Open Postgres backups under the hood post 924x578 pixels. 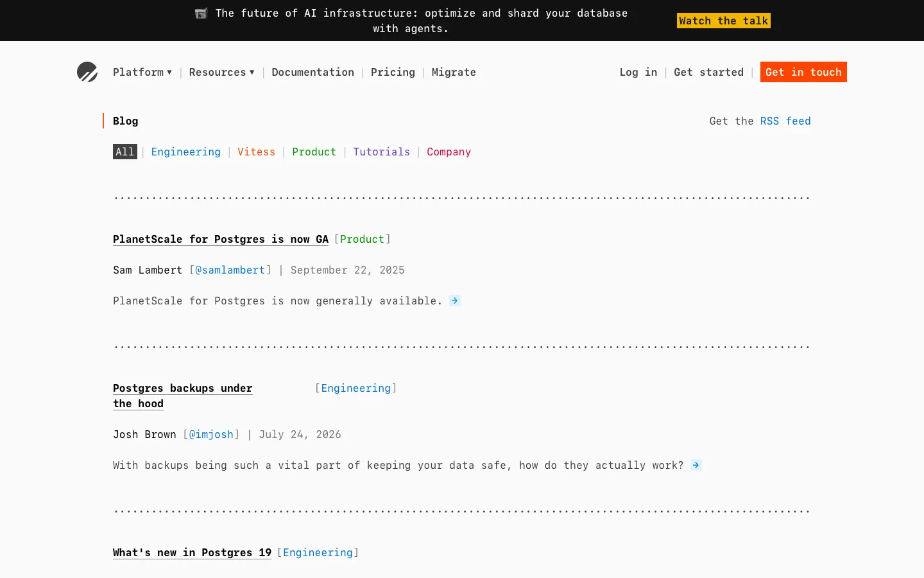point(183,396)
